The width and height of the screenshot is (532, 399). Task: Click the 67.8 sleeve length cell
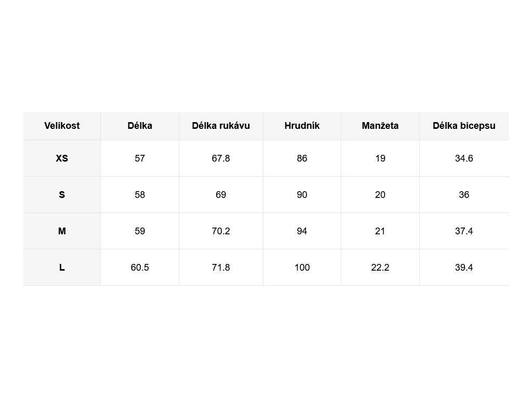click(x=221, y=158)
